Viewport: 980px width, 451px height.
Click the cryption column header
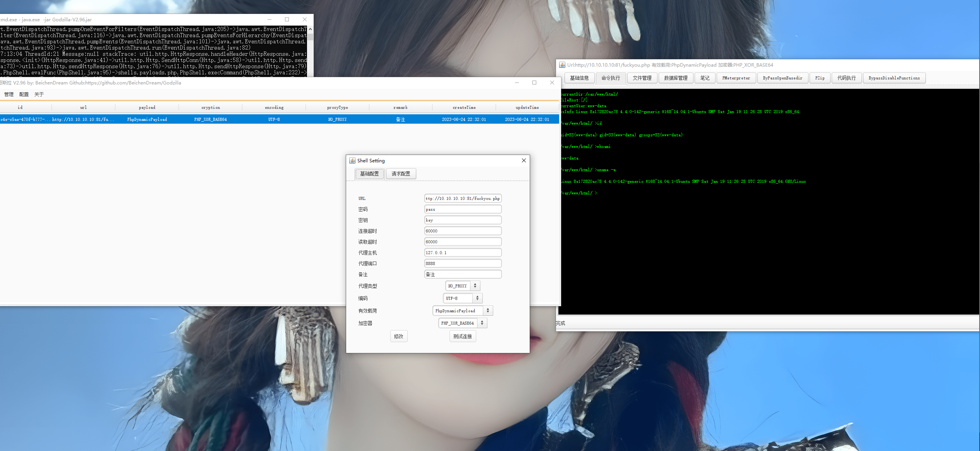pos(211,107)
